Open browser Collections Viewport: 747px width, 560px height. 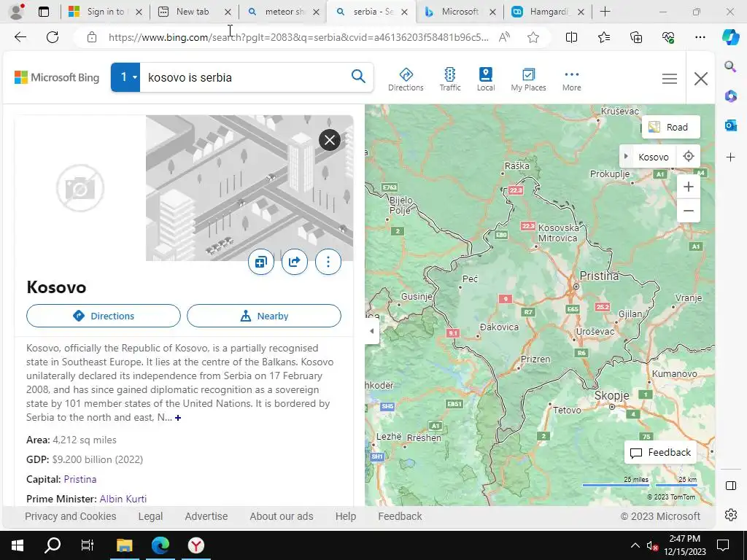(x=636, y=37)
